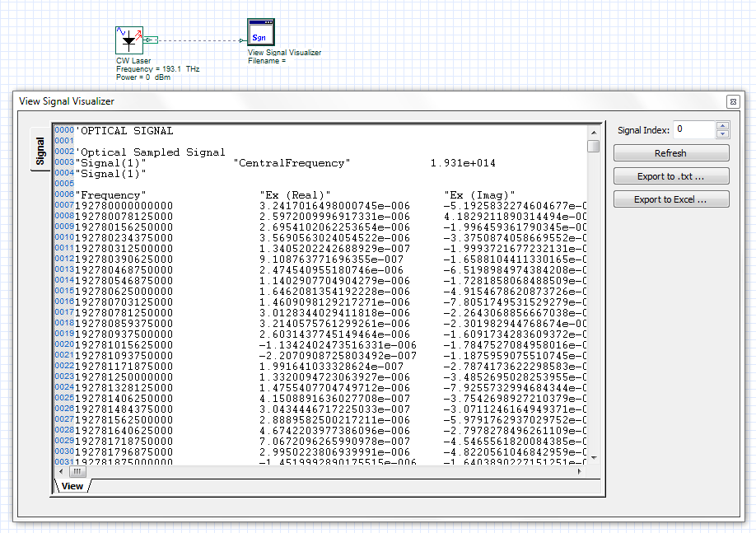Switch to the View tab
756x533 pixels.
[72, 486]
